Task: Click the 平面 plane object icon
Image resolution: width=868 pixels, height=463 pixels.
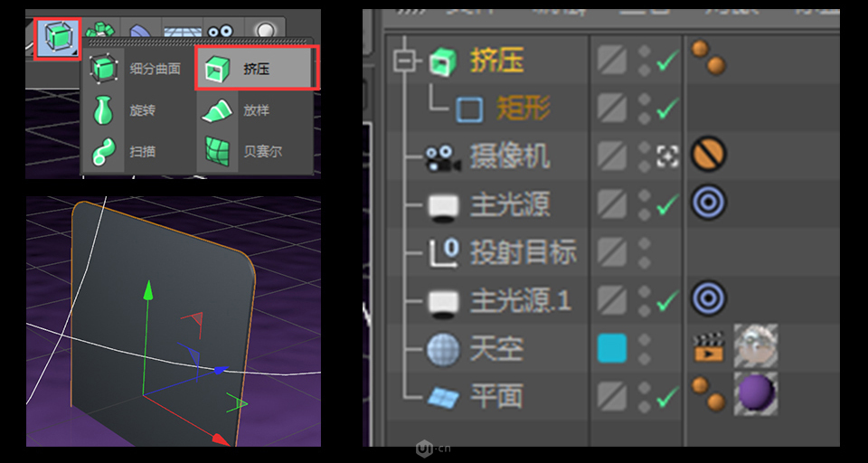Action: tap(443, 397)
